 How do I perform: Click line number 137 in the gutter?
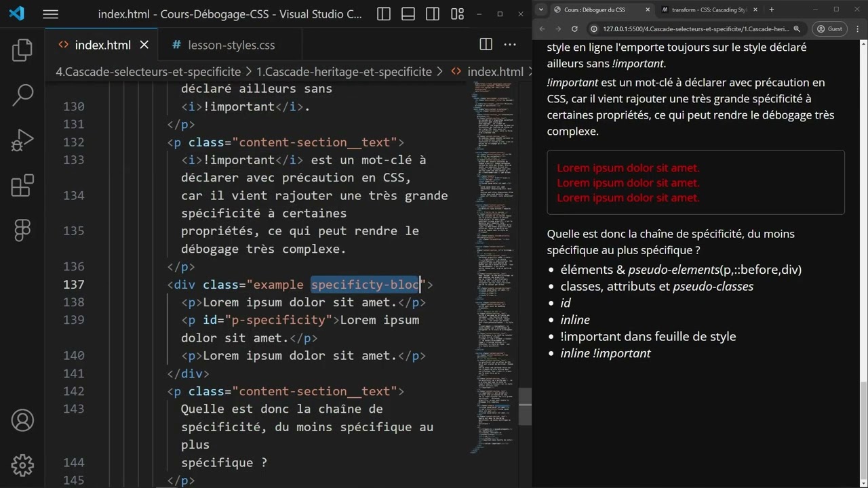(73, 285)
